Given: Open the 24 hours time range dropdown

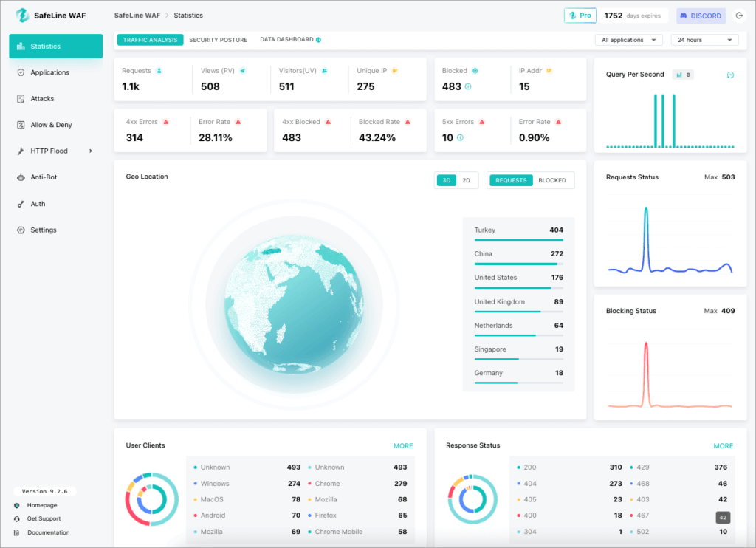Looking at the screenshot, I should 704,39.
